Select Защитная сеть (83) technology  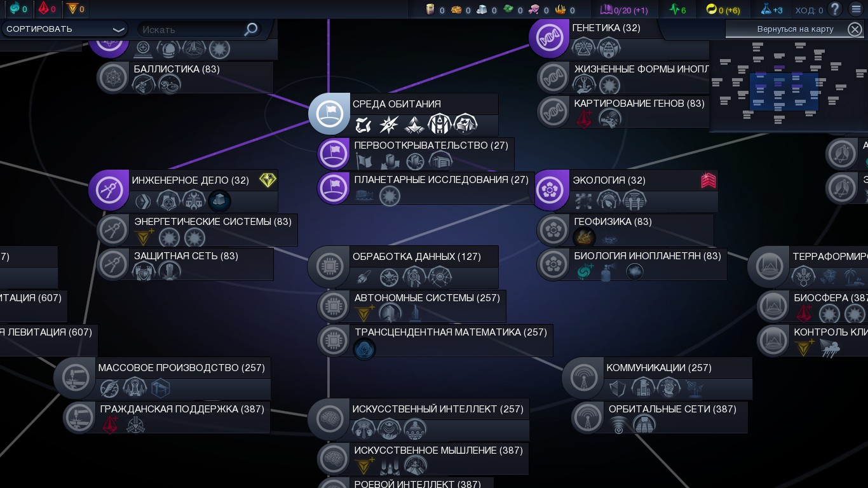click(x=186, y=264)
